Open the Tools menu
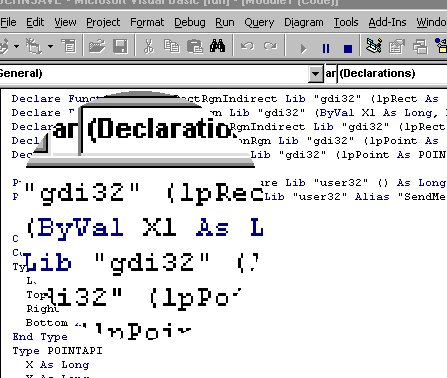This screenshot has width=447, height=378. (x=346, y=23)
